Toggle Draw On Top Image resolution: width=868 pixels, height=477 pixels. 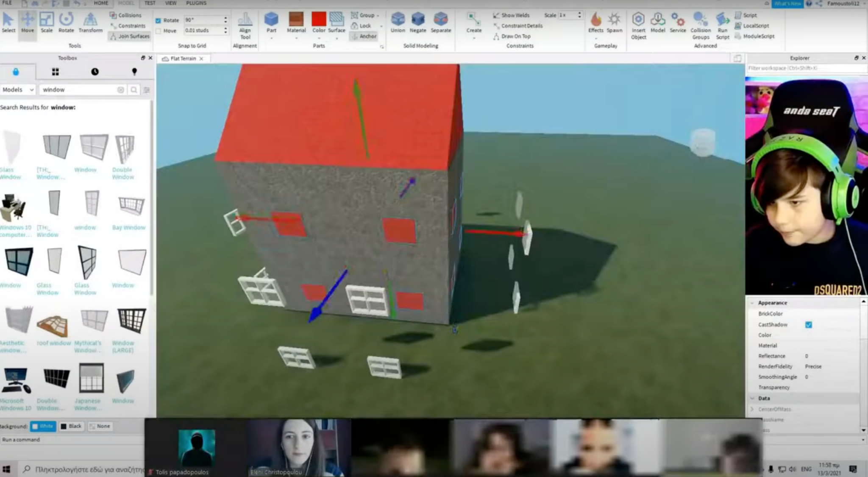[x=512, y=36]
